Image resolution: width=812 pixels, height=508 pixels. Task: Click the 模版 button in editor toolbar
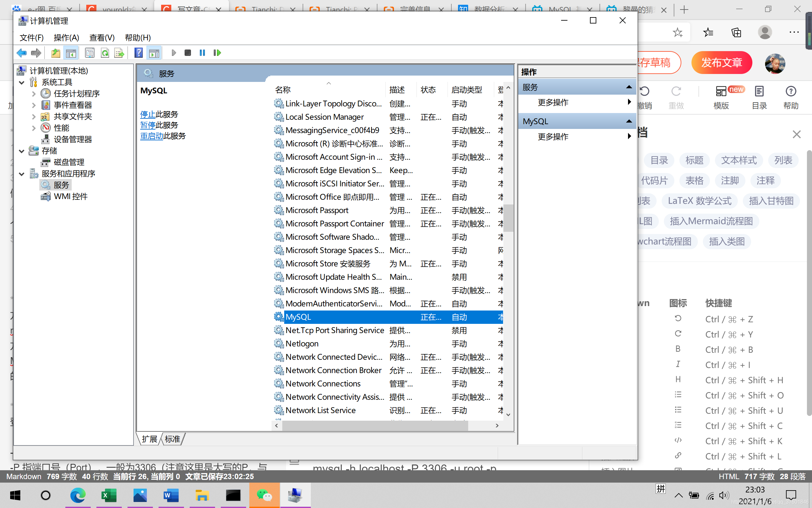click(x=721, y=97)
